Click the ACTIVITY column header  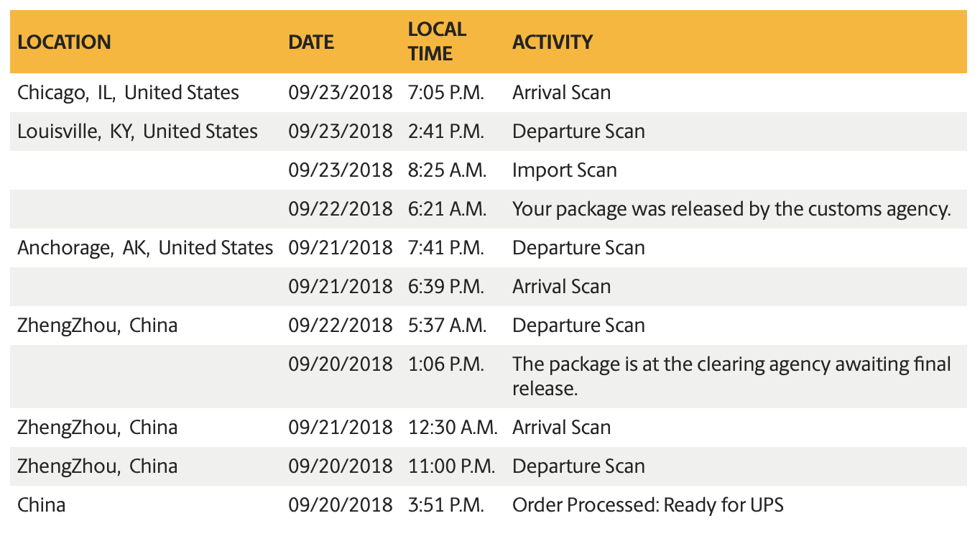click(x=552, y=42)
